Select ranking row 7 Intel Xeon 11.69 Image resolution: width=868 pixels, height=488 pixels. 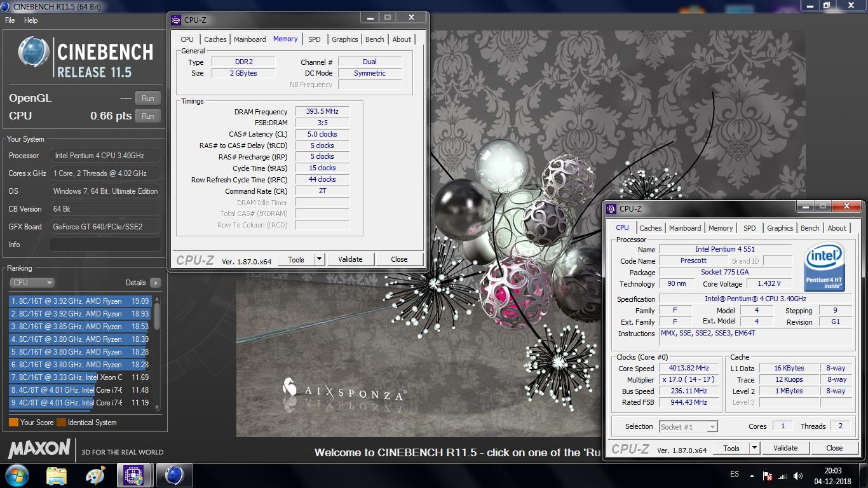pyautogui.click(x=80, y=377)
